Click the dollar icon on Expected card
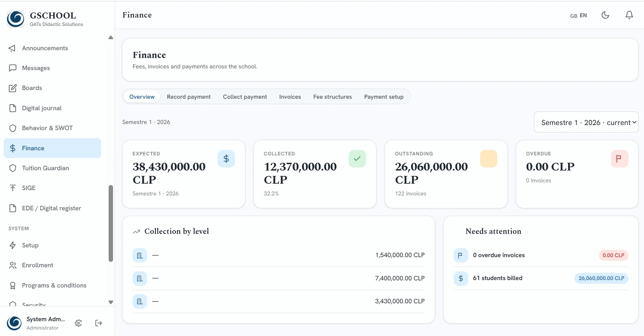Viewport: 644px width, 336px height. click(226, 159)
